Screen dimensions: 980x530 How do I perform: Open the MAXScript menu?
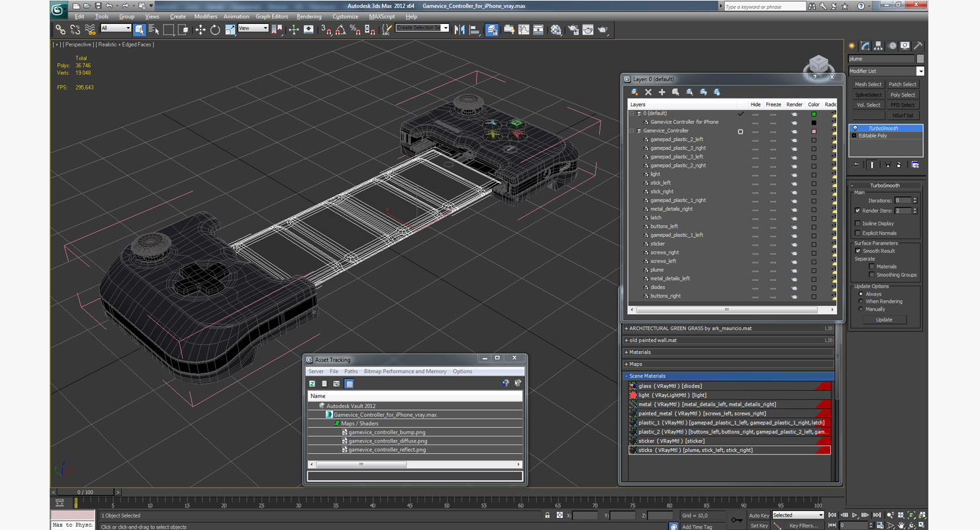coord(381,17)
